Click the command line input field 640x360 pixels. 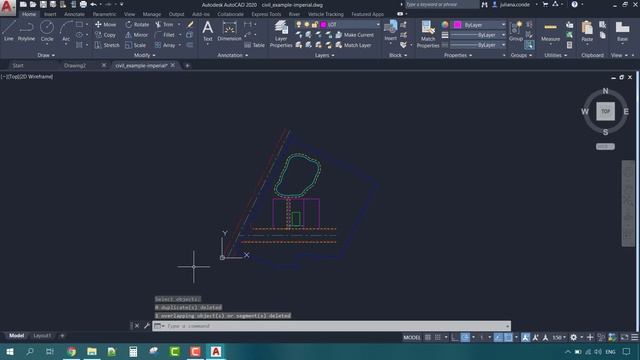[331, 326]
